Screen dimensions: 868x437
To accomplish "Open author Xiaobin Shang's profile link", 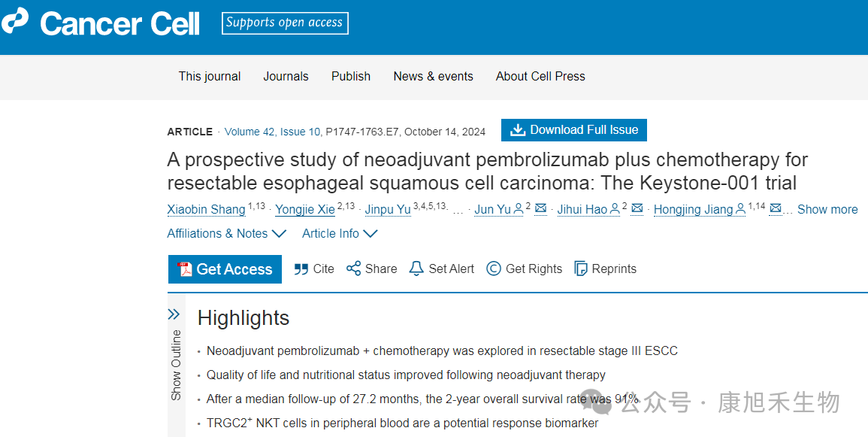I will (x=206, y=209).
